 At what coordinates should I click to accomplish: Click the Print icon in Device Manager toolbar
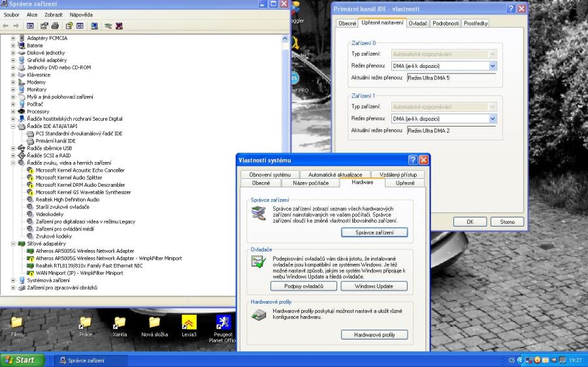(56, 26)
